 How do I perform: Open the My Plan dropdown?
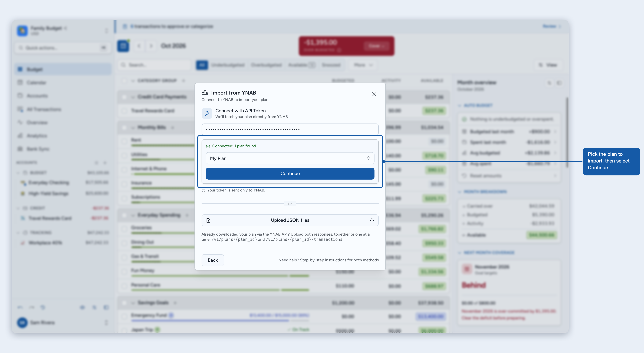coord(290,158)
